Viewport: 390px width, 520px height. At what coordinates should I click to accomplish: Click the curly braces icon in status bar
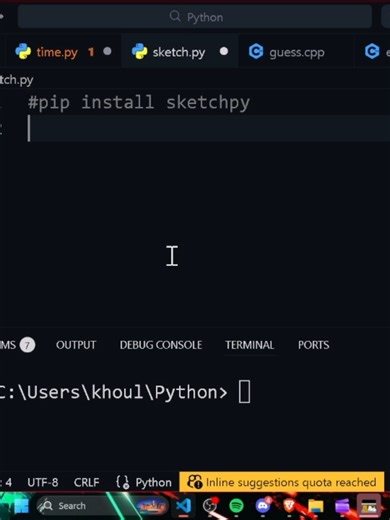coord(123,482)
